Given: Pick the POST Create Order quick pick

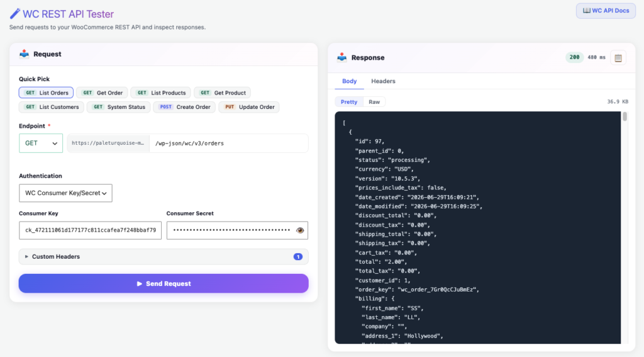Looking at the screenshot, I should coord(184,107).
